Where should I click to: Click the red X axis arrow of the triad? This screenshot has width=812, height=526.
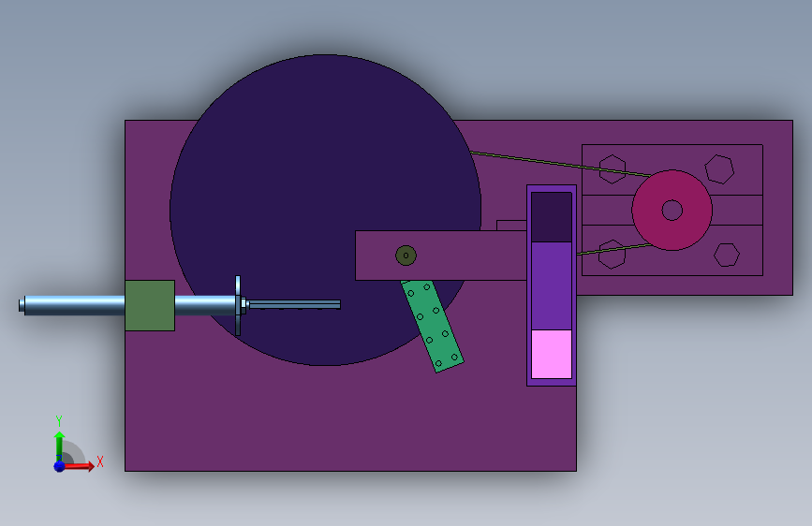point(79,466)
